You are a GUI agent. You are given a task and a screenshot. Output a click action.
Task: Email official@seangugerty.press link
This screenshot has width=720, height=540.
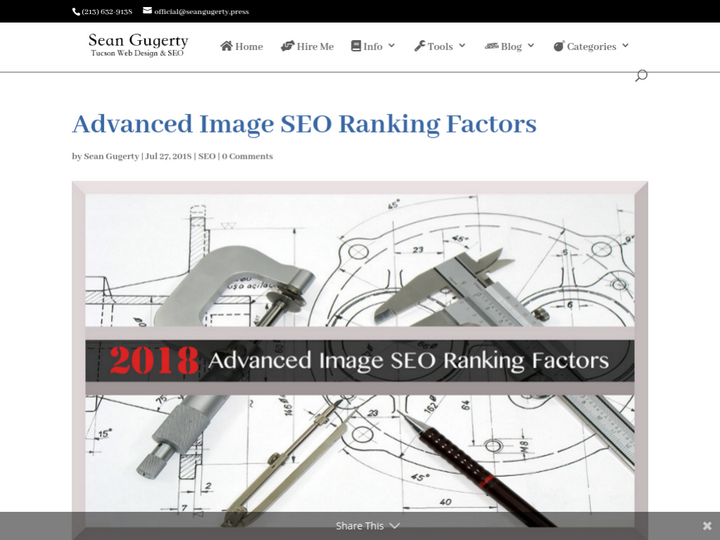tap(202, 11)
